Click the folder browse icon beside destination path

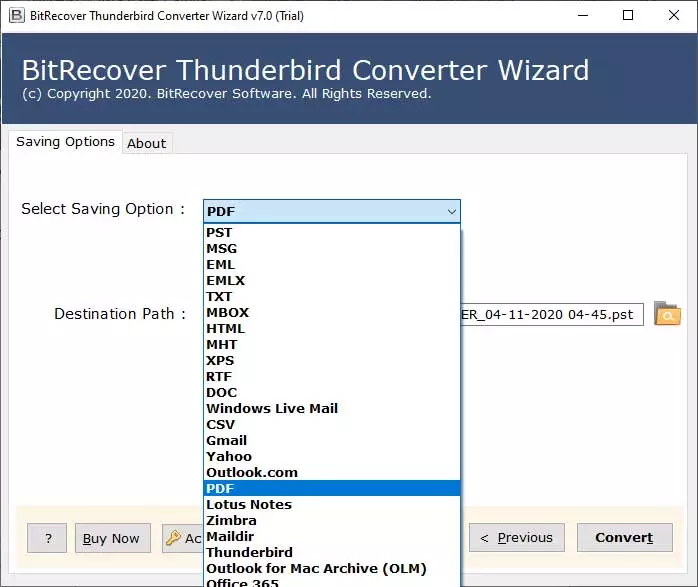(x=667, y=314)
